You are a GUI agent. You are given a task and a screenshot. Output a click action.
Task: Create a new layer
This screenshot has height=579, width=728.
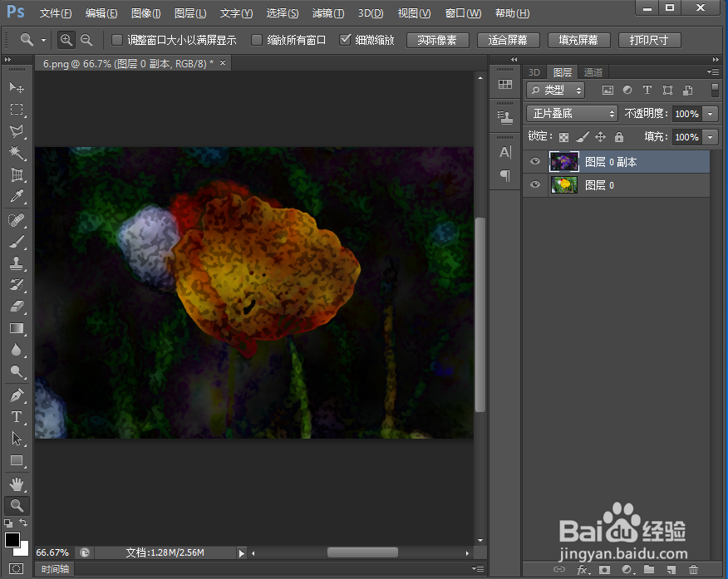[x=671, y=569]
